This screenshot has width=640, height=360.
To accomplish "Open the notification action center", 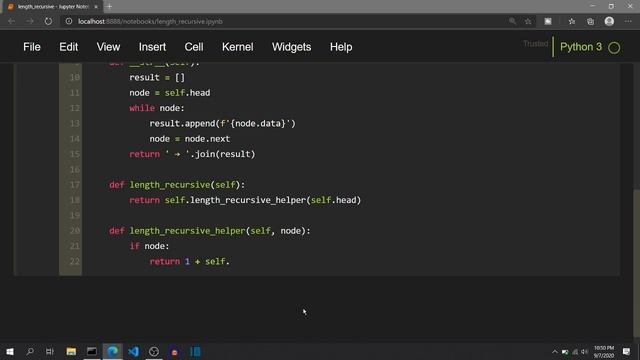I will (x=626, y=351).
